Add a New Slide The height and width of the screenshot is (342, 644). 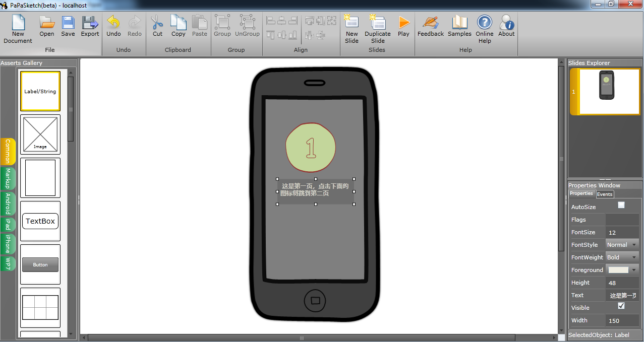(352, 29)
